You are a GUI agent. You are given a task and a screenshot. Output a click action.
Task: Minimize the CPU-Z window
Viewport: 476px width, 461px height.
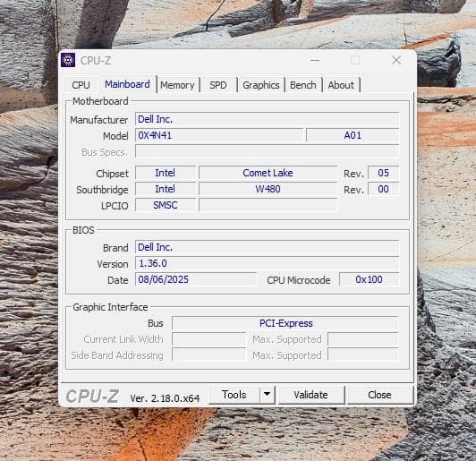coord(315,60)
